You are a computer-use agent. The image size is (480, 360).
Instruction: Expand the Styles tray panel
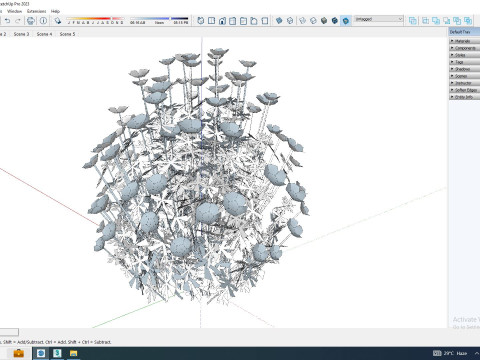click(465, 55)
